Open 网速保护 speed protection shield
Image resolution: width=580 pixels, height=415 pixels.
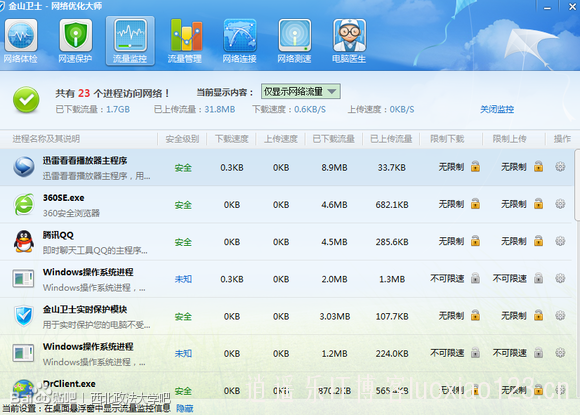(75, 41)
